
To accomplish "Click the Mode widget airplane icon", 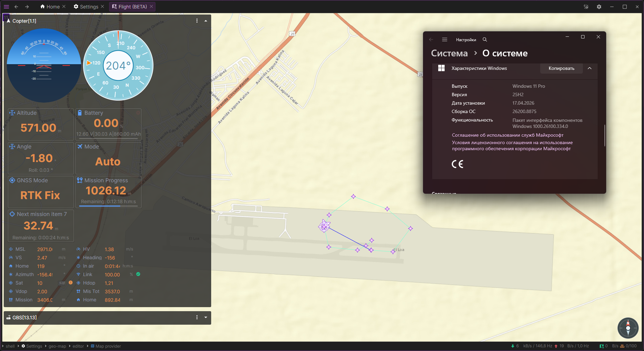I will click(x=80, y=146).
